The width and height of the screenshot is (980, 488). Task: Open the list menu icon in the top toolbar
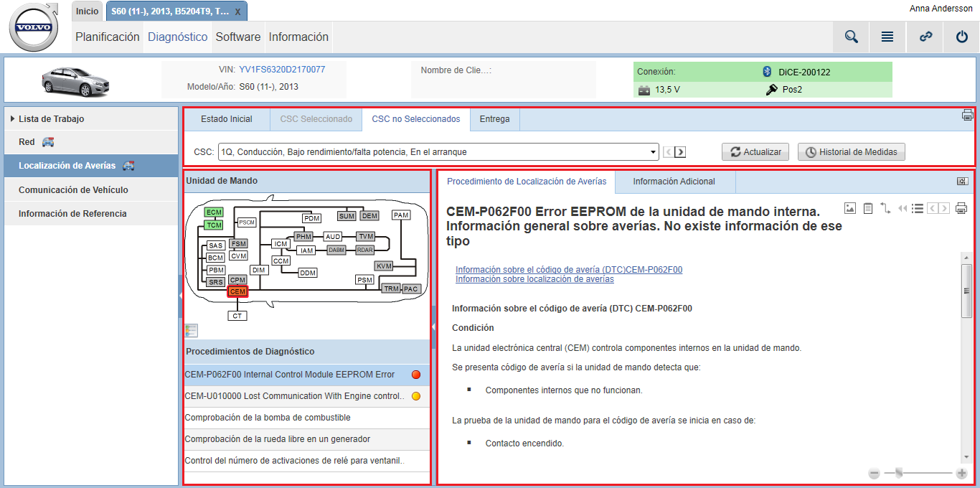[887, 37]
